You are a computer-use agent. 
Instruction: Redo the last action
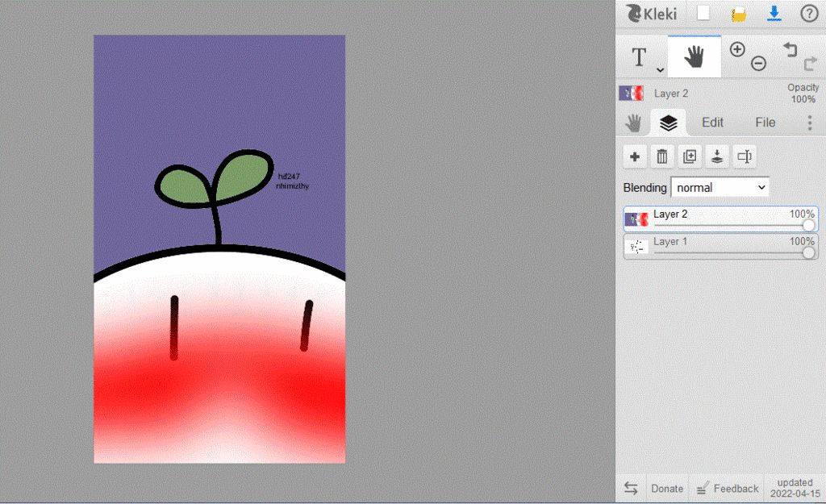(810, 64)
